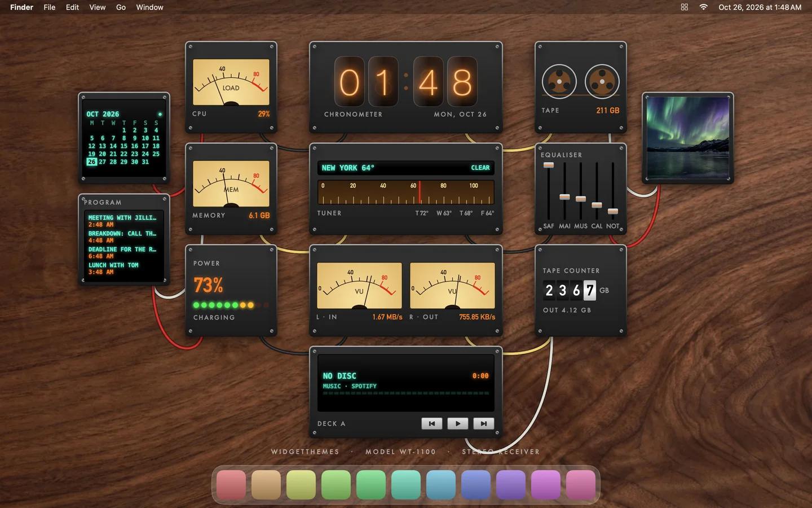The width and height of the screenshot is (812, 508).
Task: Click the right tape reel
Action: click(602, 82)
